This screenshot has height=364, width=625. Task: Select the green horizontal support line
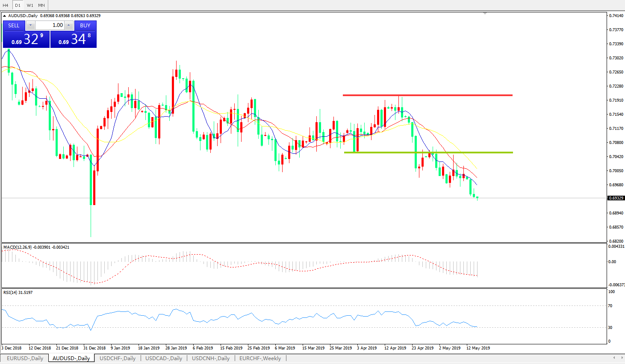[x=427, y=153]
